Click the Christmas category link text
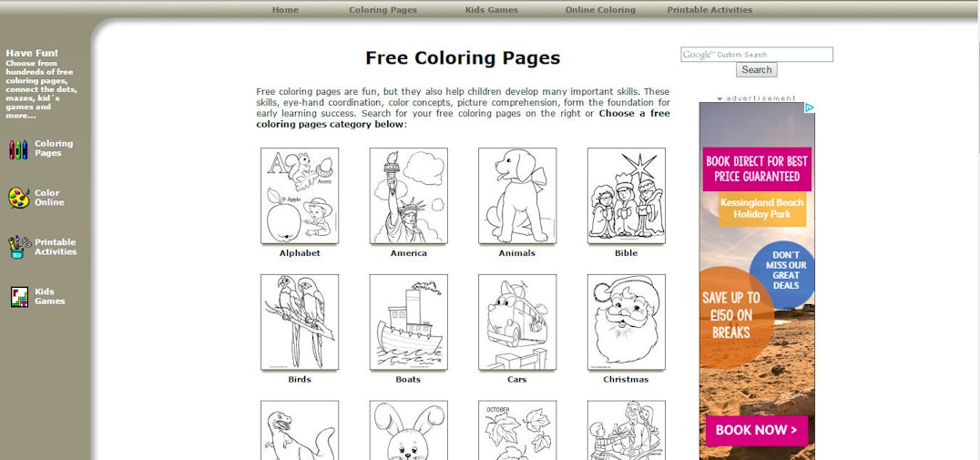 (626, 379)
